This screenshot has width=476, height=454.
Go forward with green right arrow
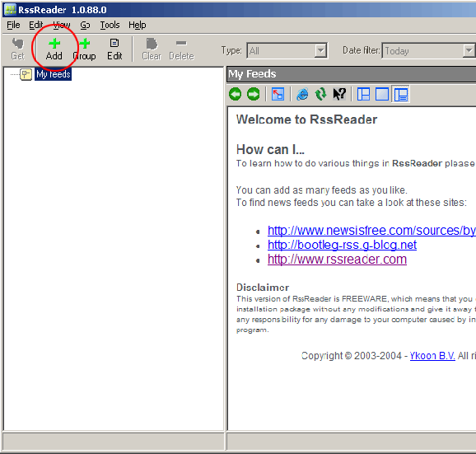tap(254, 94)
